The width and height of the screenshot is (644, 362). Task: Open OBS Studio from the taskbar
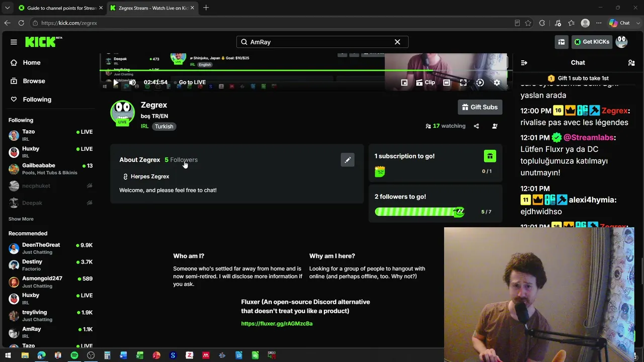click(91, 355)
